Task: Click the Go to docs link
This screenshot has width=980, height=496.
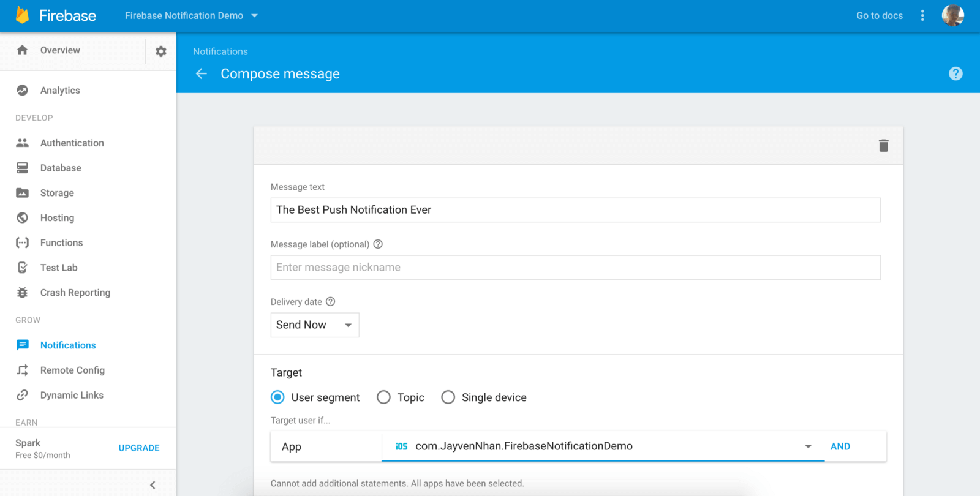Action: (x=880, y=15)
